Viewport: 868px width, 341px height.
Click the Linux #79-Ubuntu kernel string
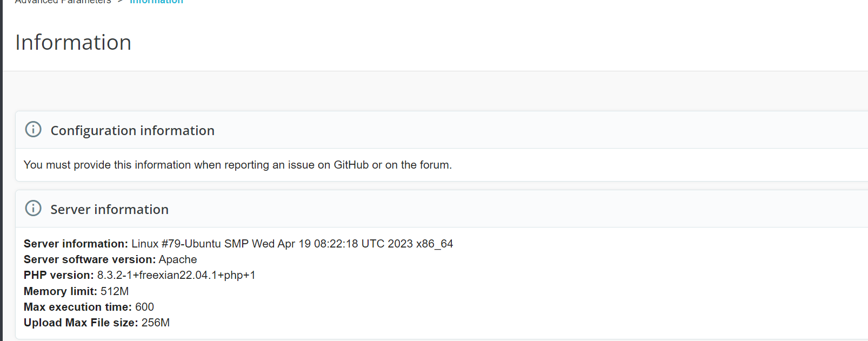292,244
